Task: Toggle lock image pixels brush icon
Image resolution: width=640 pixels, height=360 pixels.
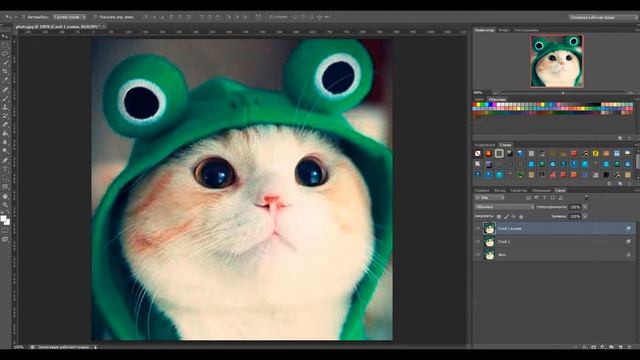Action: point(507,216)
